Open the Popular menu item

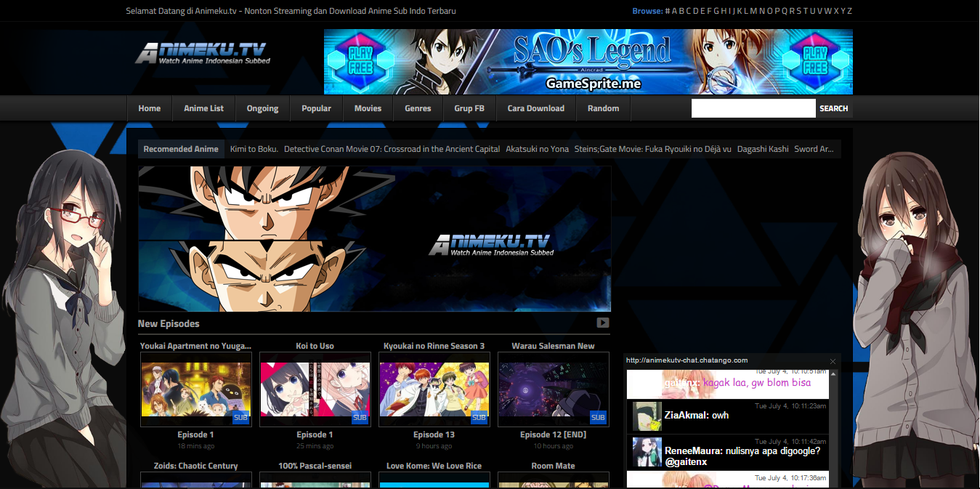coord(317,108)
